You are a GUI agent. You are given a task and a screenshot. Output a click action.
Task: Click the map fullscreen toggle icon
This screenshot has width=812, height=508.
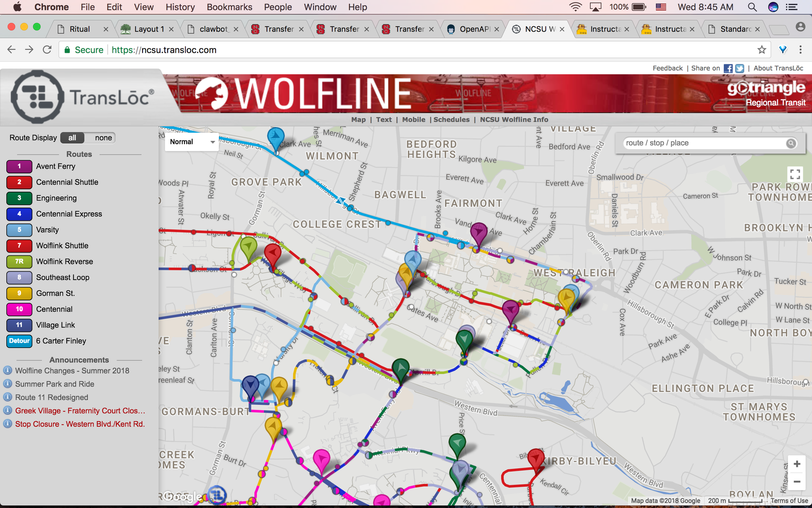pos(795,174)
